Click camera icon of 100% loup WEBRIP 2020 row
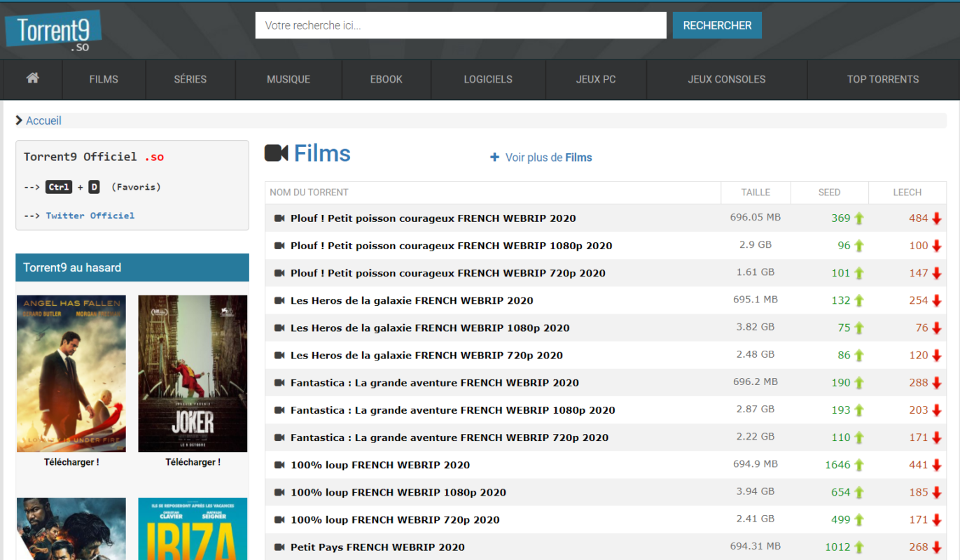The image size is (960, 560). pos(279,465)
